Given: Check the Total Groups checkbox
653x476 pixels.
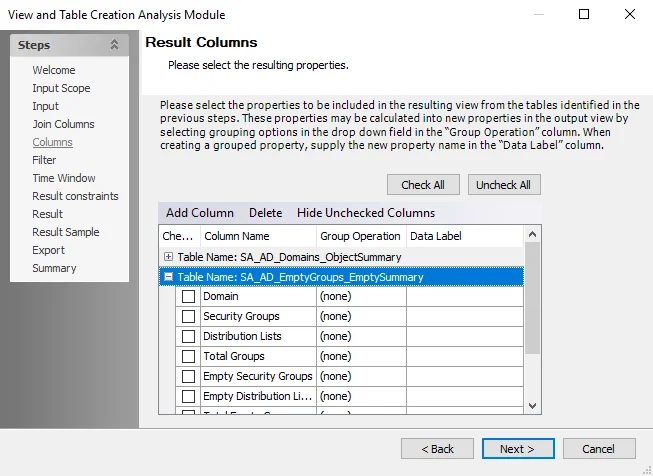Looking at the screenshot, I should (188, 356).
